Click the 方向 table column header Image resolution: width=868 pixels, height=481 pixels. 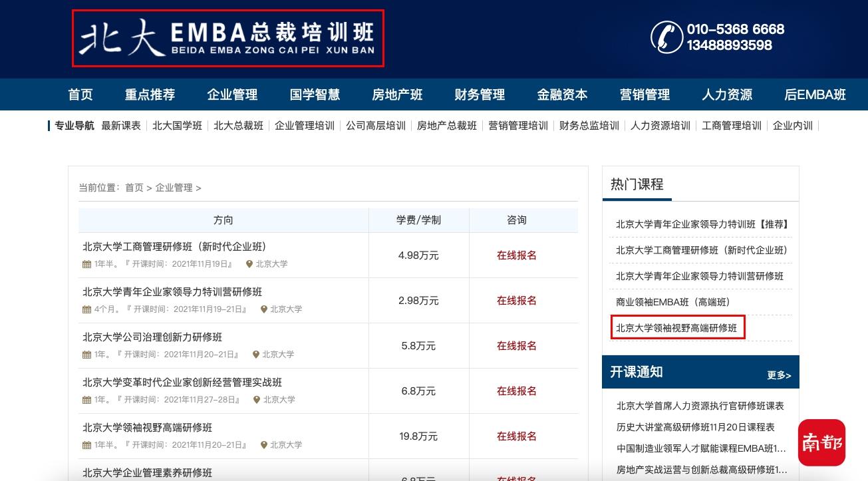(223, 220)
